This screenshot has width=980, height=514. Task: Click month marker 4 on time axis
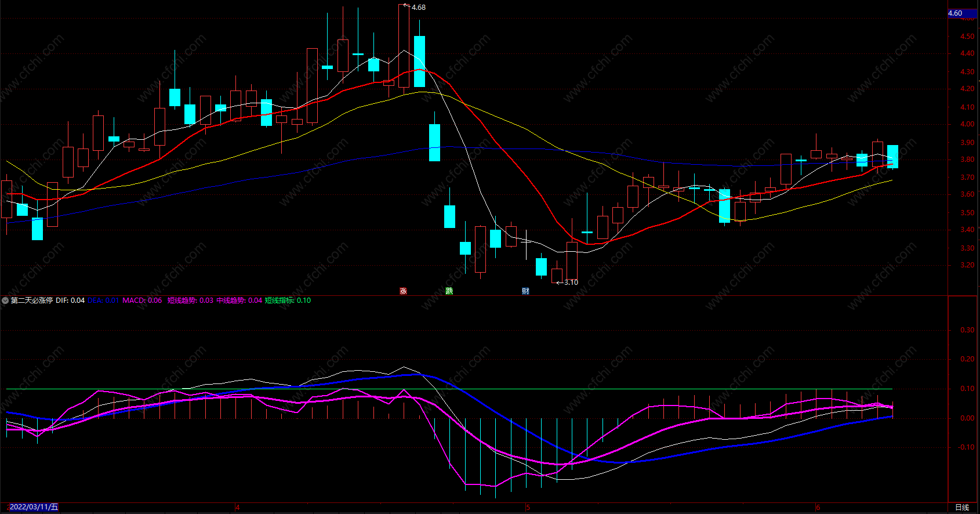coord(238,508)
